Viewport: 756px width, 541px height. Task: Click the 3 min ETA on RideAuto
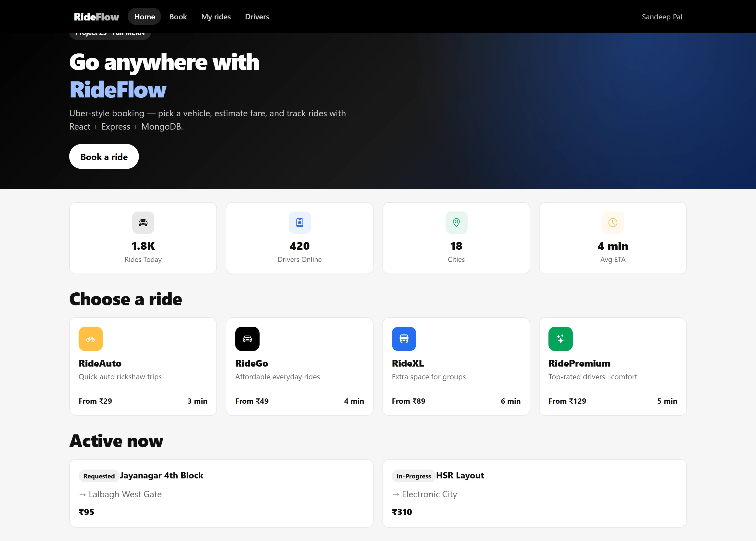(197, 401)
